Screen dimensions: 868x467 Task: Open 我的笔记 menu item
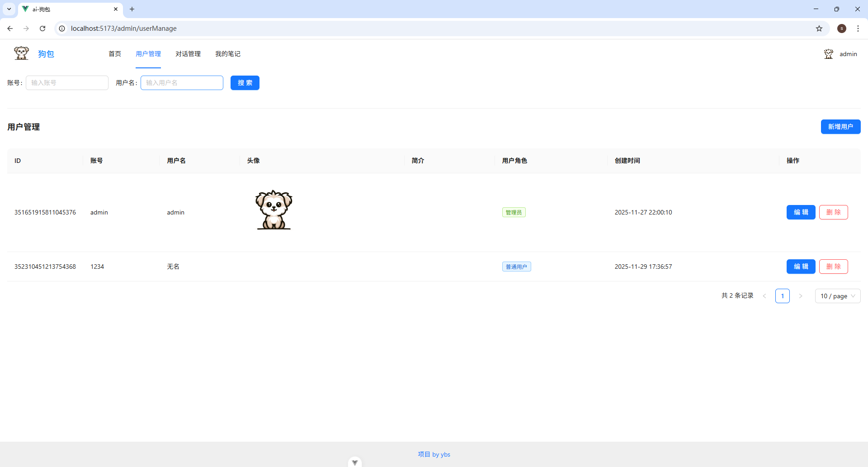tap(227, 54)
